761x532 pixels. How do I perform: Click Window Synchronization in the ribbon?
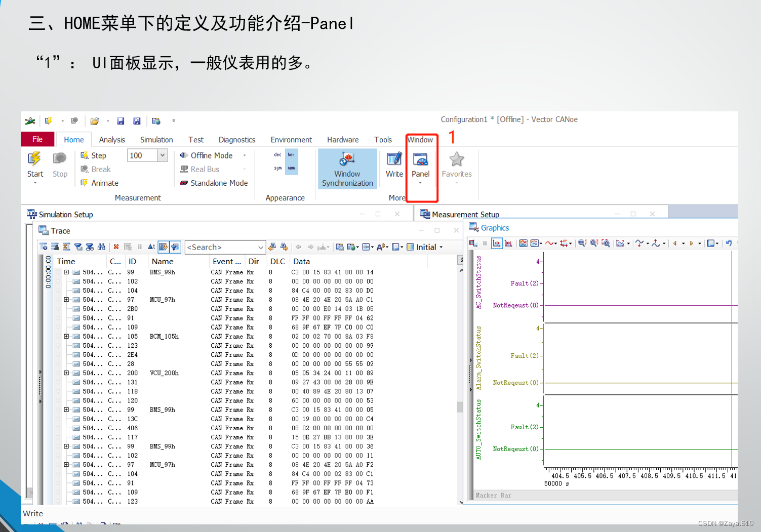(347, 169)
